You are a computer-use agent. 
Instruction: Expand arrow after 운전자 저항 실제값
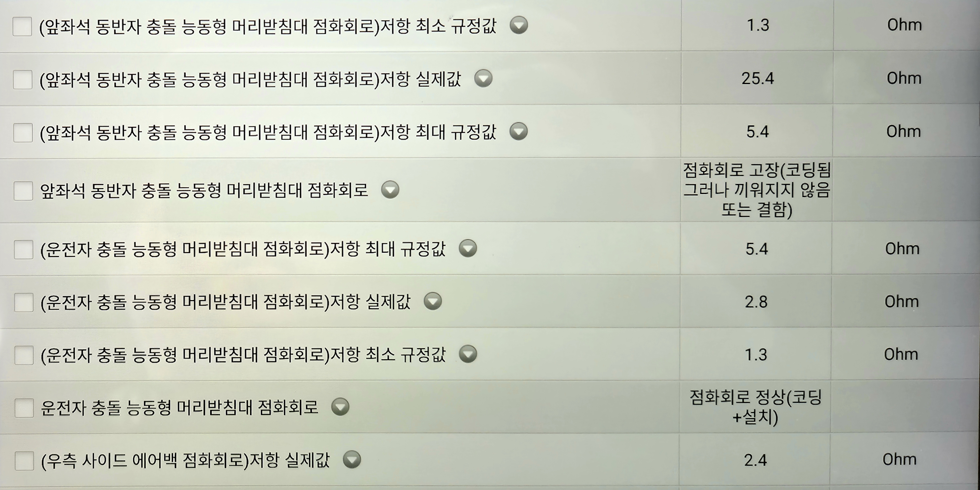click(x=432, y=301)
